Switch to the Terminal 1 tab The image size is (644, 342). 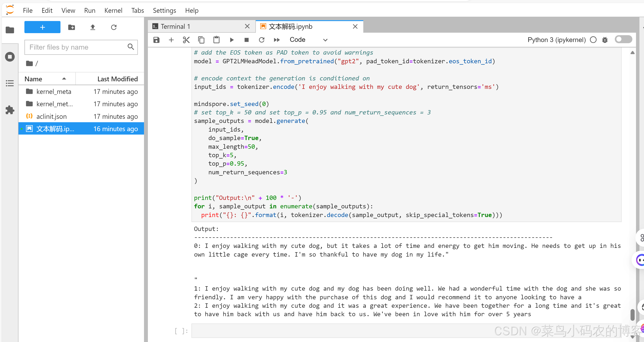(x=175, y=27)
